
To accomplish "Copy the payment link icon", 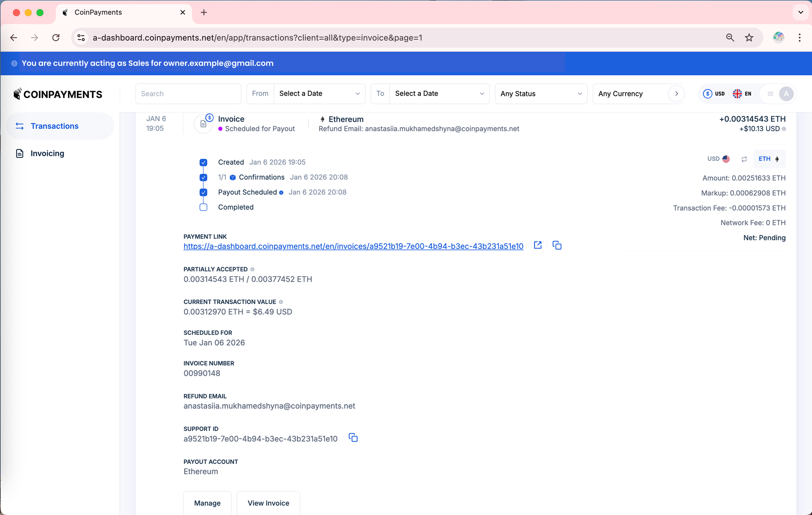I will click(x=557, y=245).
